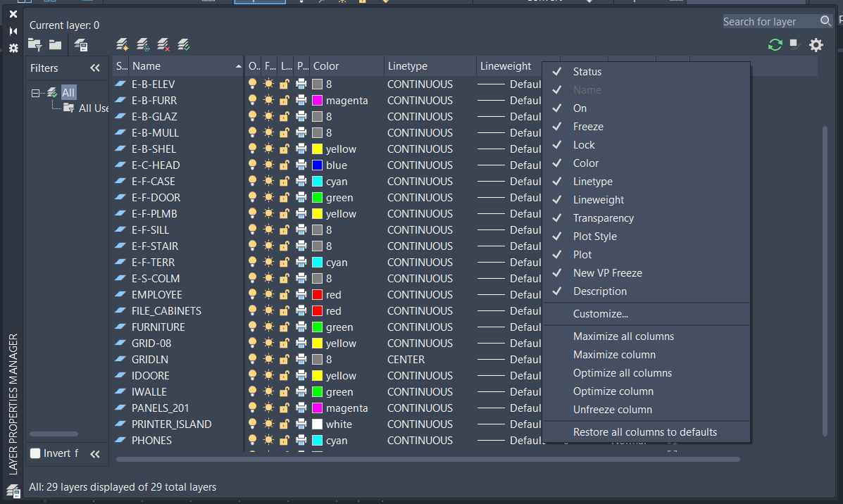Image resolution: width=843 pixels, height=504 pixels.
Task: Turn off the PHONES layer light bulb
Action: tap(252, 440)
